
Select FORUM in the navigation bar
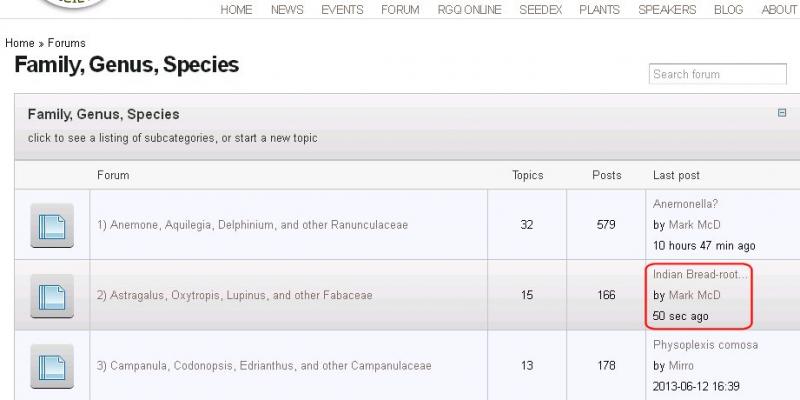(400, 10)
